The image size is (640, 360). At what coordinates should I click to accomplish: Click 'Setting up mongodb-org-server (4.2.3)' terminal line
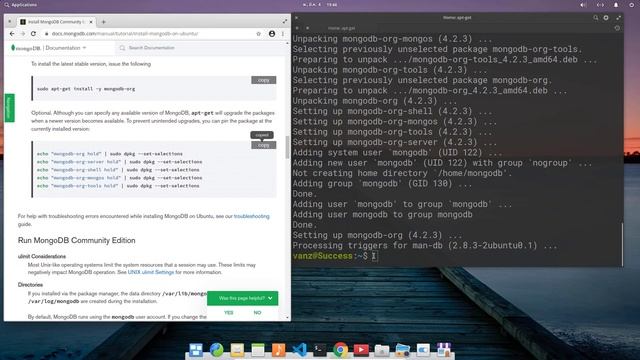pos(395,142)
